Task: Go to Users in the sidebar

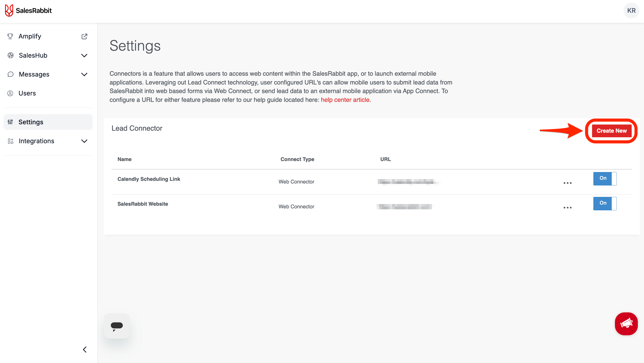Action: [27, 93]
